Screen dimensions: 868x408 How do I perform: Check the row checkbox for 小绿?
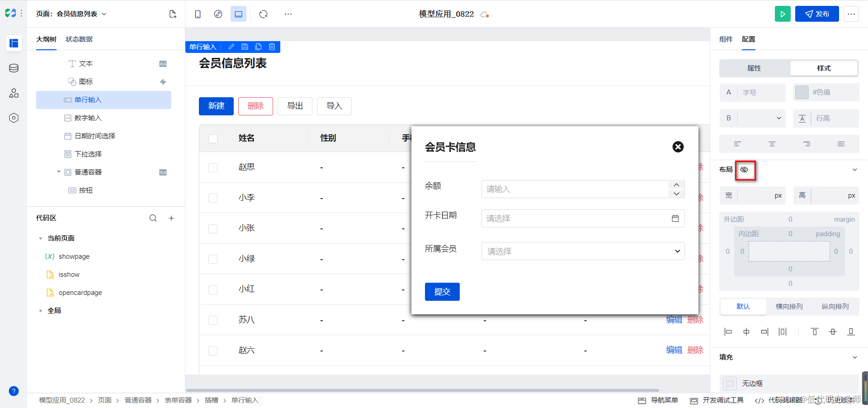click(213, 259)
